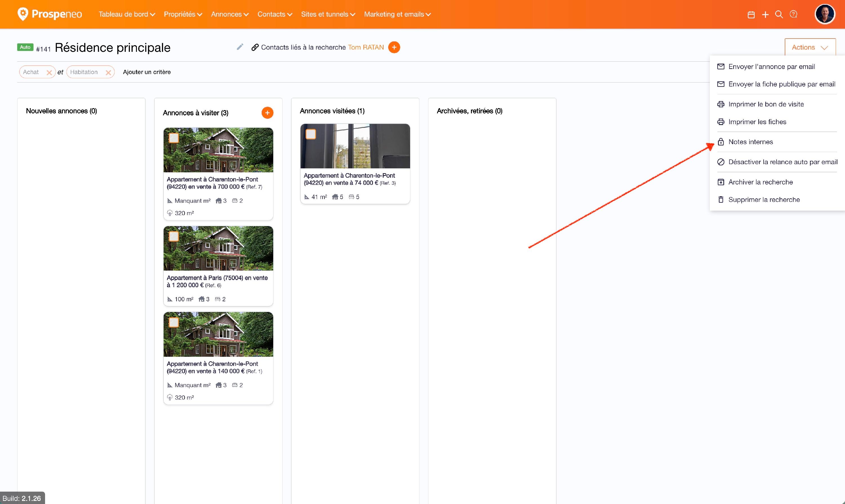Open Charenton-le-Pont 700 000 € listing title

point(214,183)
